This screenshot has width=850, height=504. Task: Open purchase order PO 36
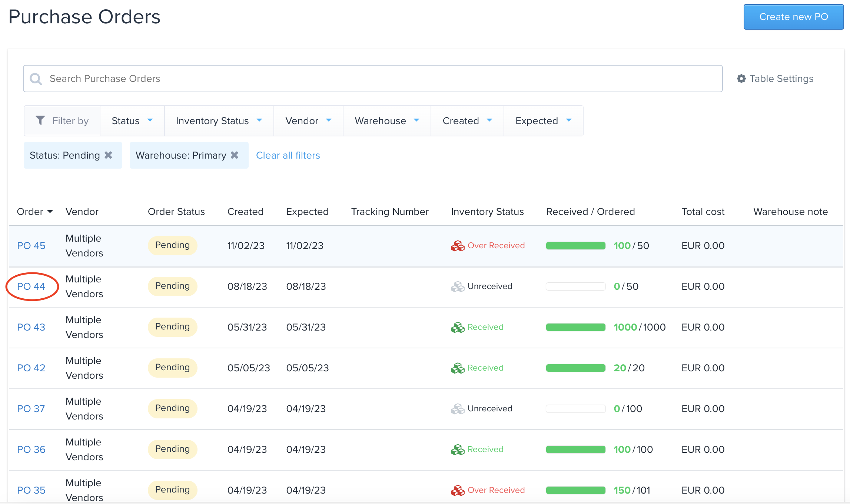pyautogui.click(x=31, y=450)
